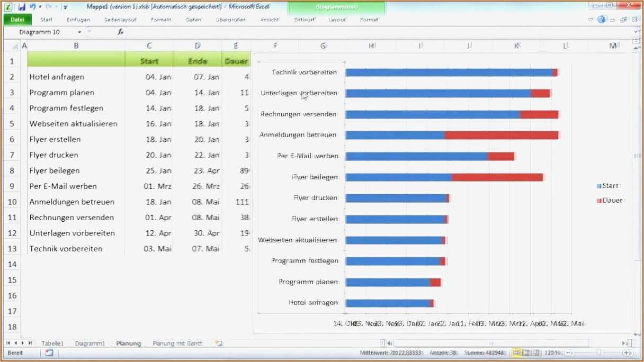Image resolution: width=644 pixels, height=362 pixels.
Task: Open the Einfügen ribbon tab
Action: coord(78,19)
